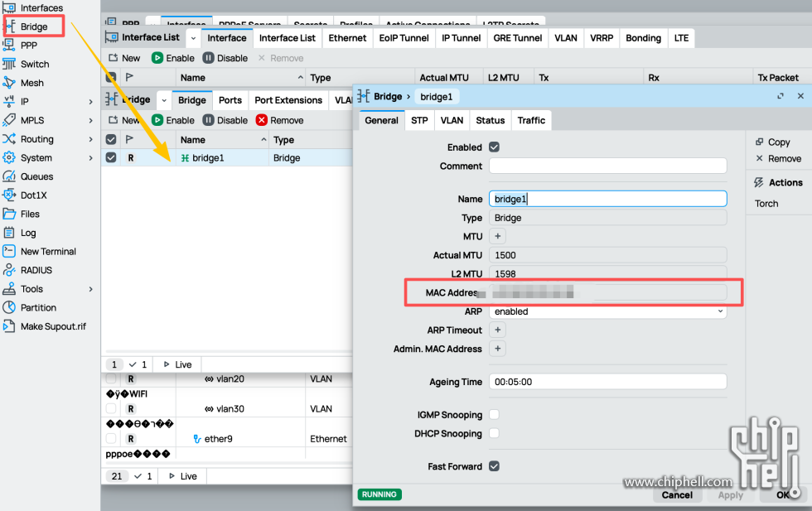Switch to the STP tab
The width and height of the screenshot is (812, 511).
(419, 120)
